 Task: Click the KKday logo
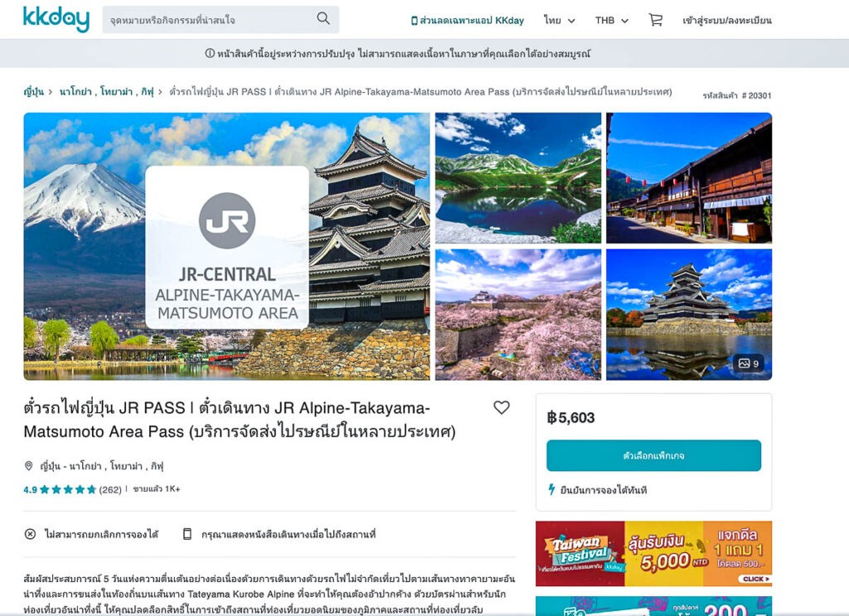point(56,19)
